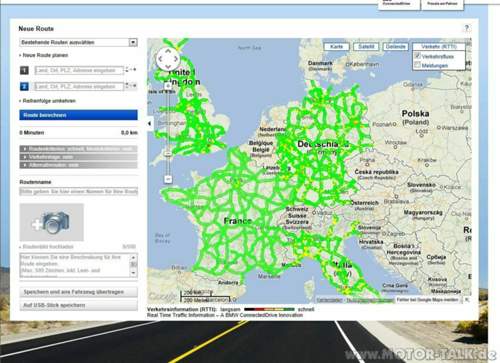Pan the map right with the arrow

pyautogui.click(x=176, y=59)
